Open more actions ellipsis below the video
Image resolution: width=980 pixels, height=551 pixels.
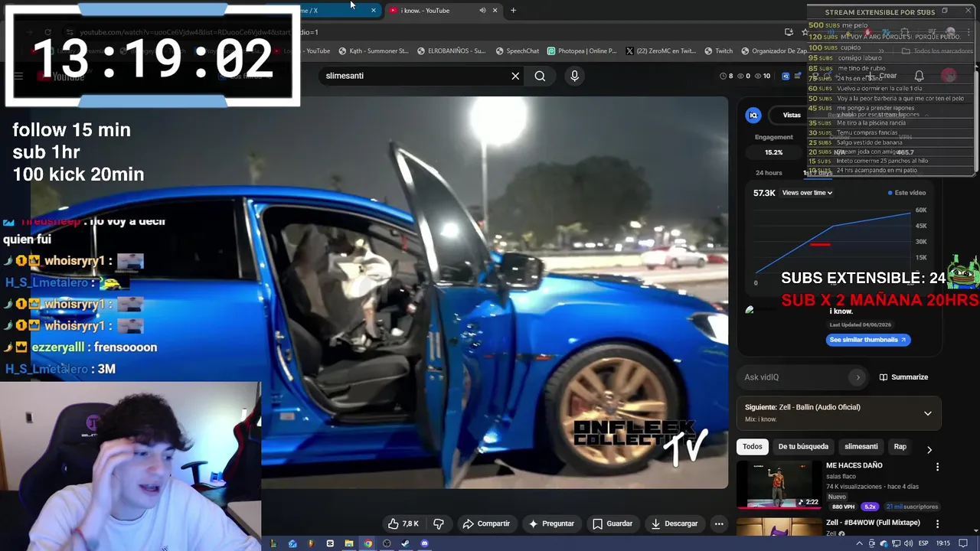pyautogui.click(x=718, y=523)
